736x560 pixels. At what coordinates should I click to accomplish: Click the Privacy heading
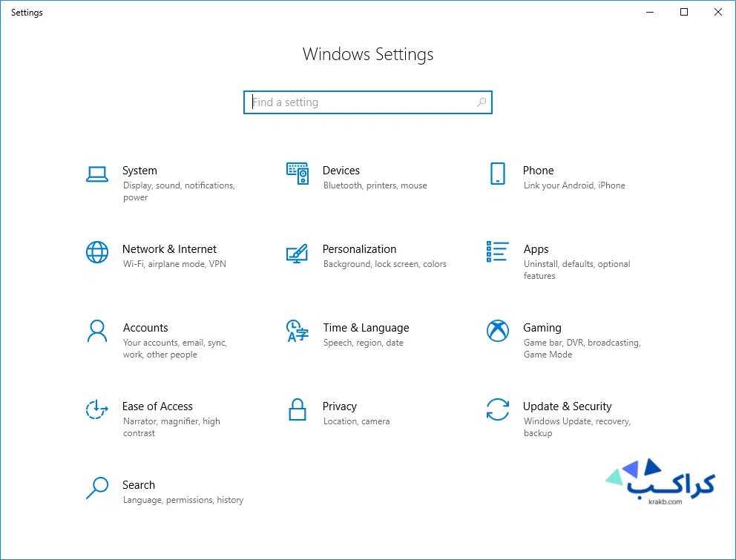[x=340, y=406]
